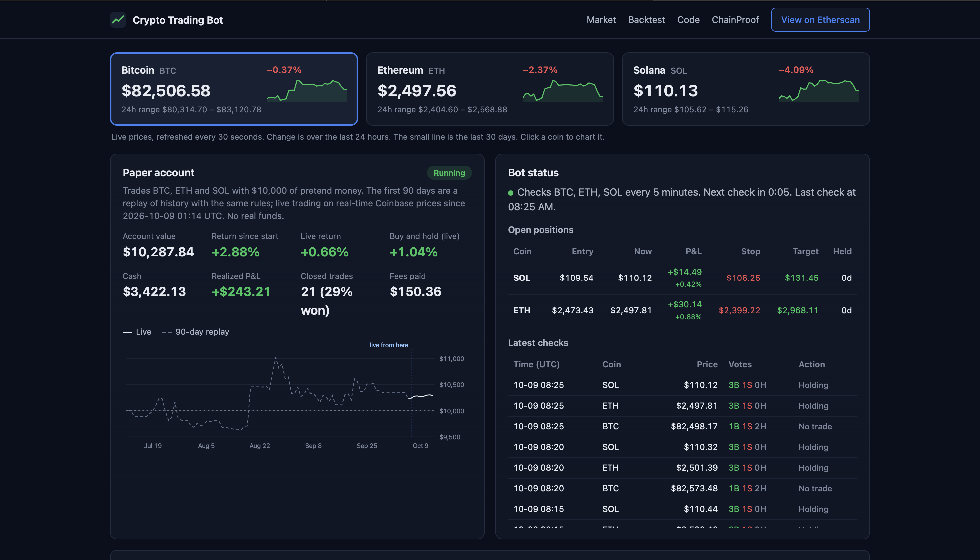Image resolution: width=980 pixels, height=560 pixels.
Task: Click Bitcoin 24h range text
Action: coord(191,110)
